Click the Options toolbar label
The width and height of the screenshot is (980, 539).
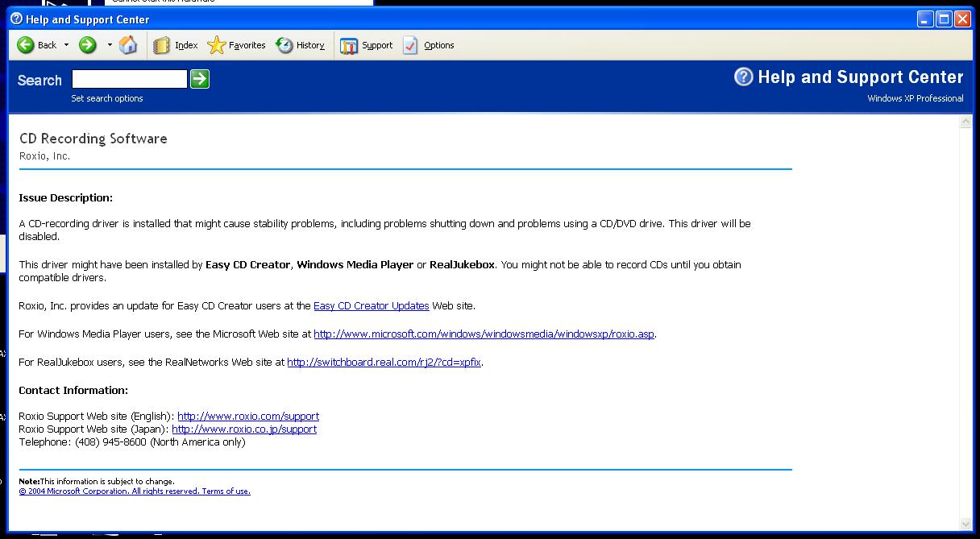[439, 45]
